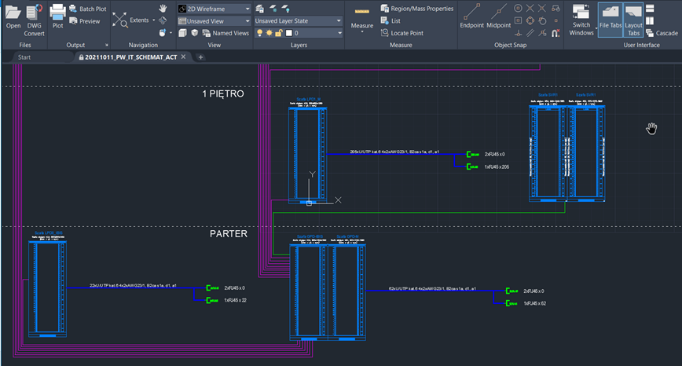Expand the orbit tool dropdown arrow
The image size is (682, 366).
tap(170, 33)
